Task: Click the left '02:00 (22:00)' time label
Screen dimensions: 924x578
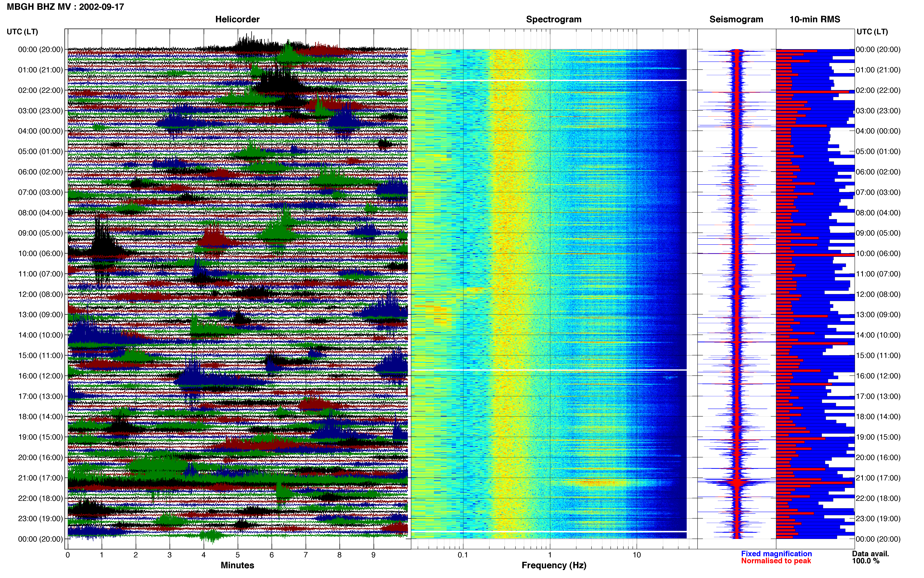Action: [x=41, y=90]
